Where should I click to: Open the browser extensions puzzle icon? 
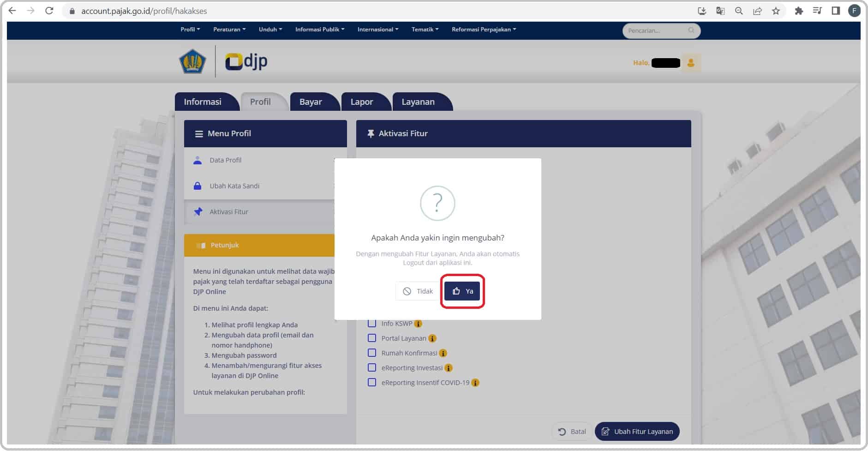click(799, 11)
